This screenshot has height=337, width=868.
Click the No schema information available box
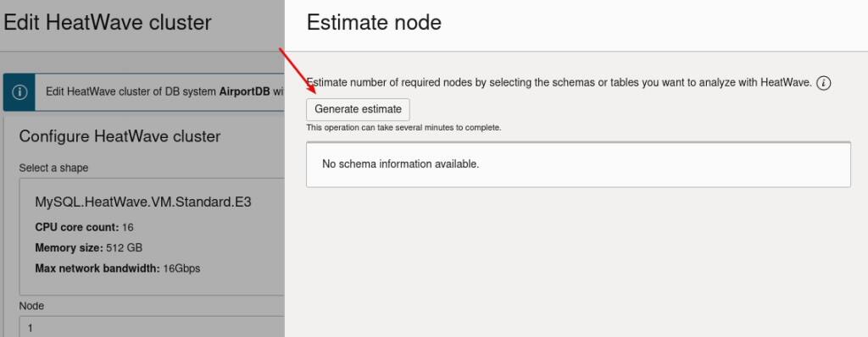coord(578,164)
